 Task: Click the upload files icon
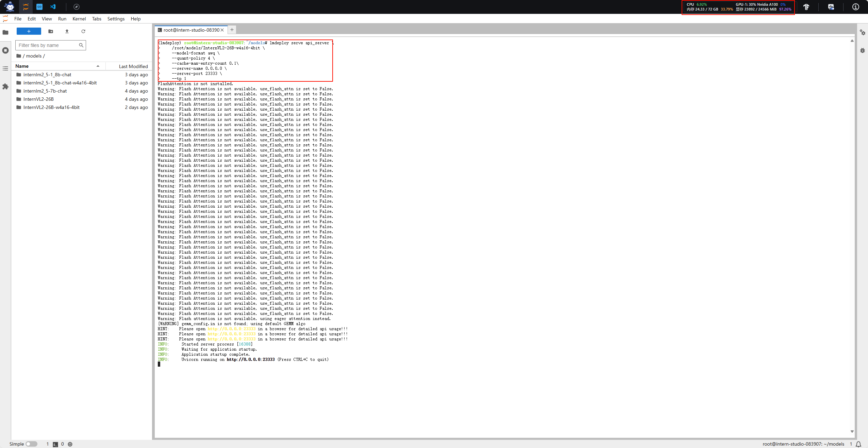tap(67, 31)
